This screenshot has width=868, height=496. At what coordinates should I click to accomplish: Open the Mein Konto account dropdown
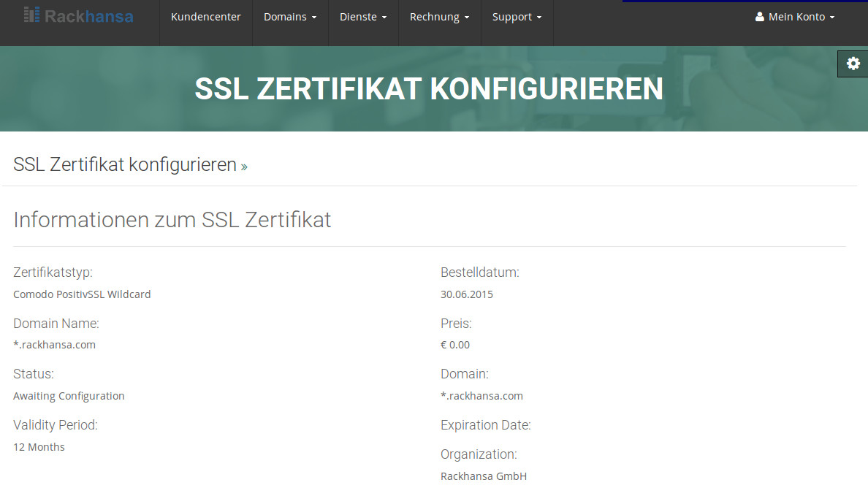(795, 17)
